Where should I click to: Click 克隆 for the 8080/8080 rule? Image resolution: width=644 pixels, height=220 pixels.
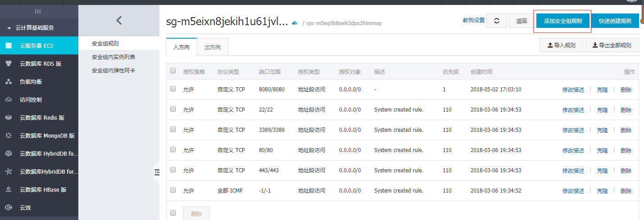[x=603, y=90]
